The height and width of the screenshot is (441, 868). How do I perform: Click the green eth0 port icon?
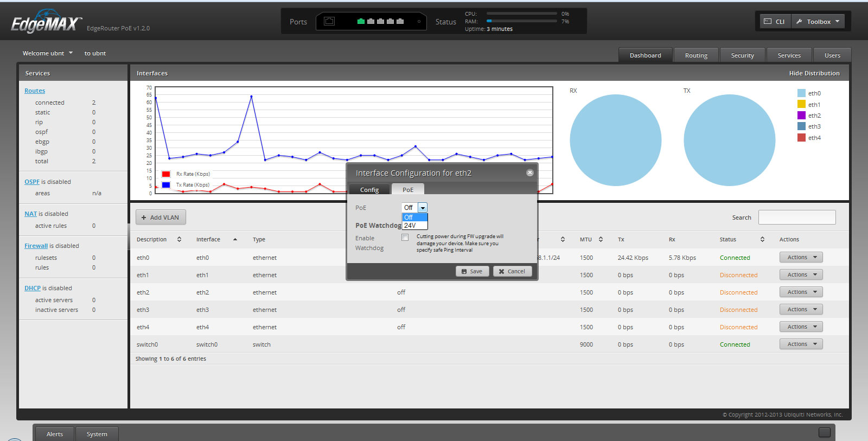point(361,22)
